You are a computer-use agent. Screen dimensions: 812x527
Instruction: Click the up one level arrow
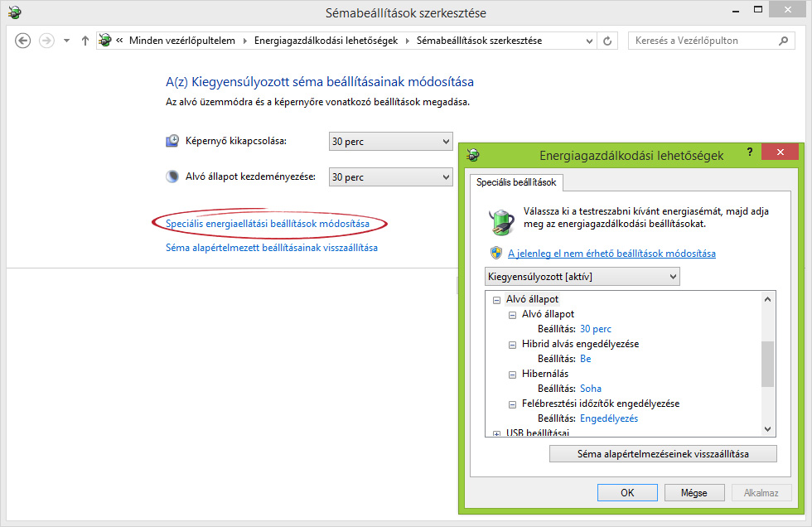pos(85,41)
